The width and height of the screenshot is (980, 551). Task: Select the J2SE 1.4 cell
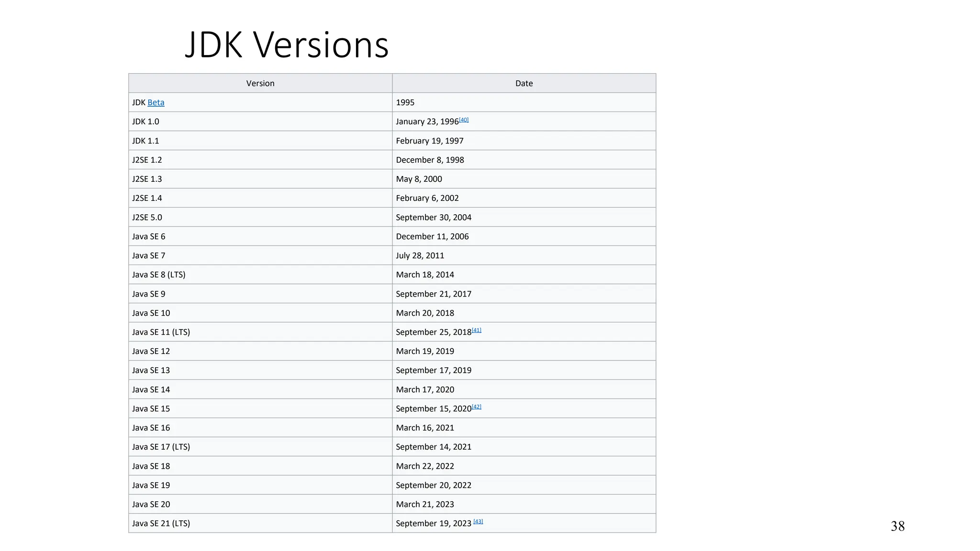click(x=260, y=198)
